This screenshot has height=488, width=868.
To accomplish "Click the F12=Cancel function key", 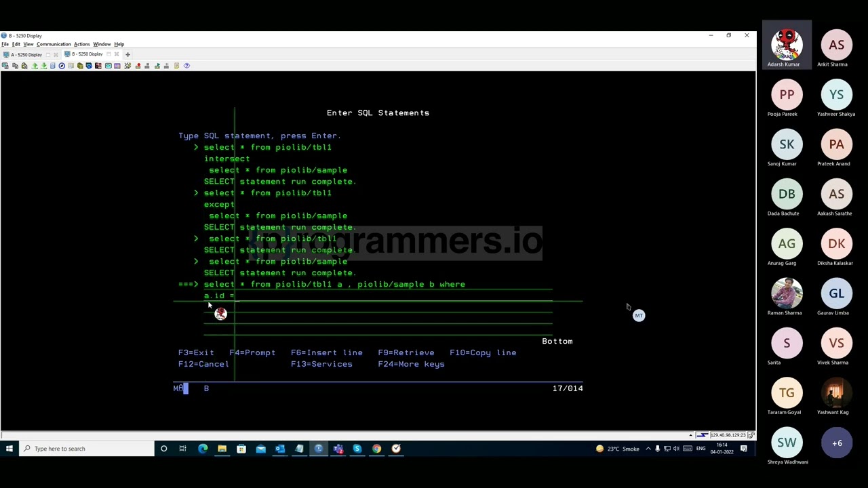I will point(203,364).
